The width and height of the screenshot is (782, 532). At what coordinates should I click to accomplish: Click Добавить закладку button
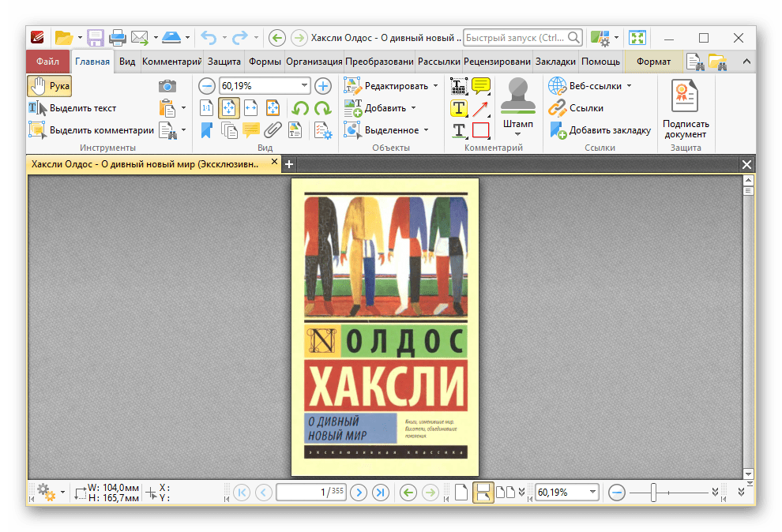point(600,130)
